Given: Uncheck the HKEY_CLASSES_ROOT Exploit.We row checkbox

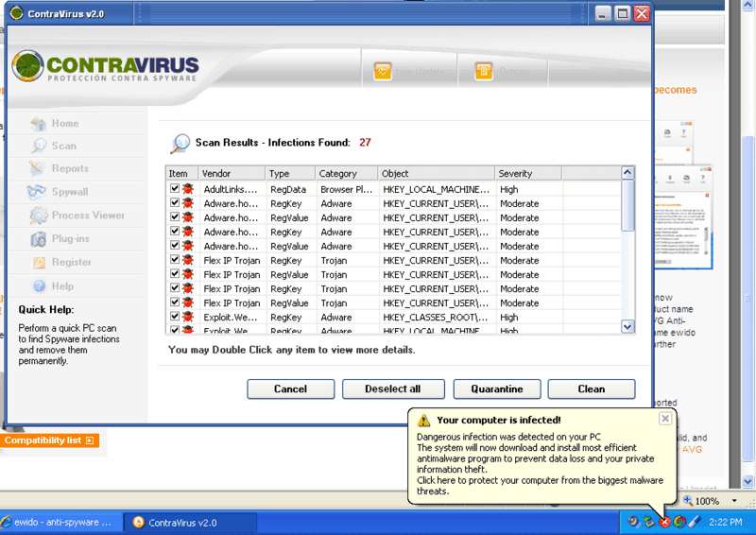Looking at the screenshot, I should click(175, 317).
